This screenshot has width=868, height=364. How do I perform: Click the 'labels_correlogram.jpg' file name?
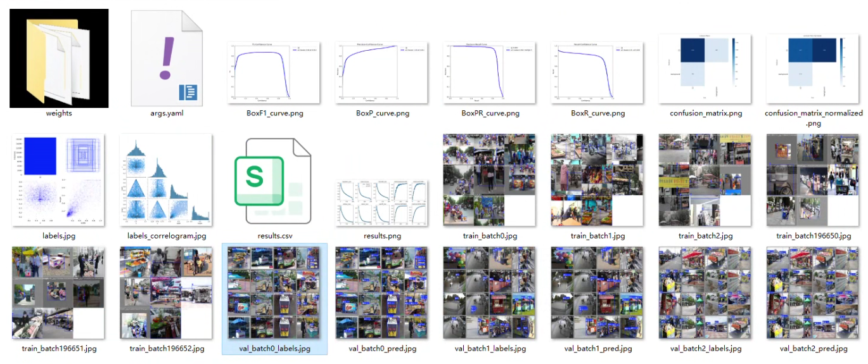click(x=167, y=236)
